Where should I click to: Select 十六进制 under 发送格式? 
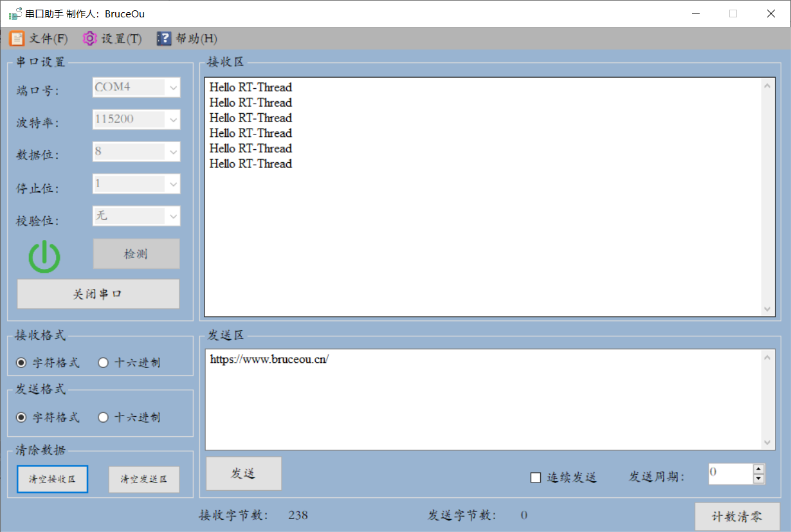tap(129, 417)
